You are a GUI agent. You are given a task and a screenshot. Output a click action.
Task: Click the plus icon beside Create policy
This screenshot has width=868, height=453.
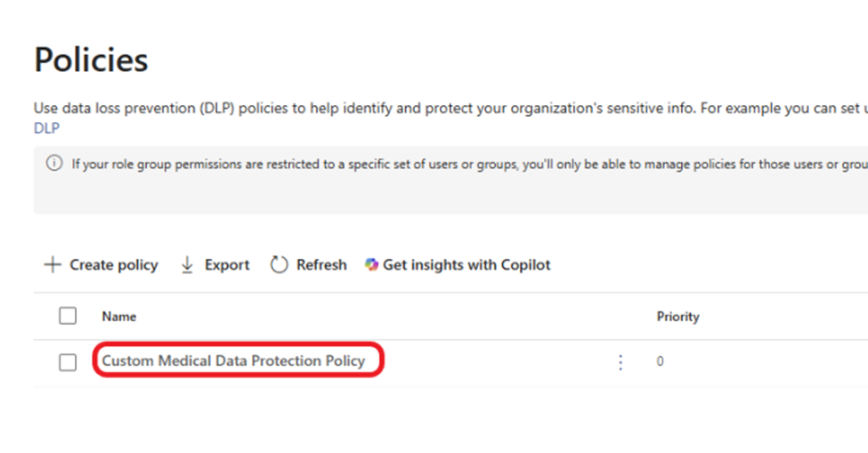pos(53,265)
